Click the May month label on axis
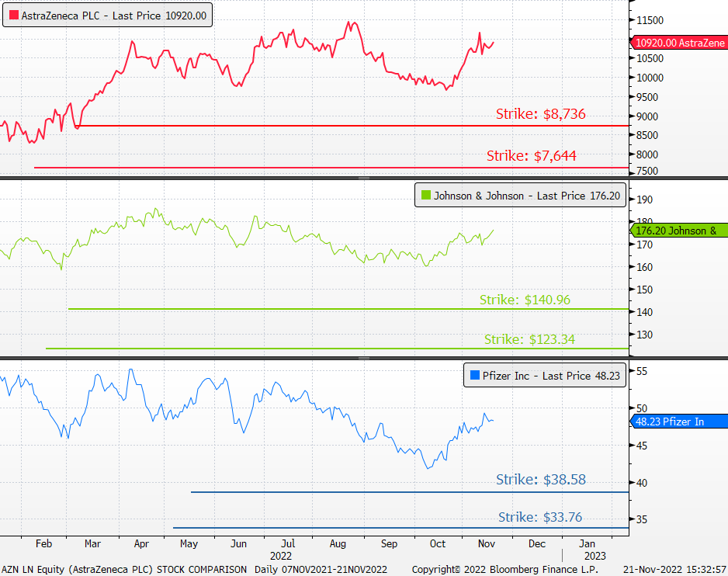Viewport: 728px width, 576px height. [x=189, y=543]
